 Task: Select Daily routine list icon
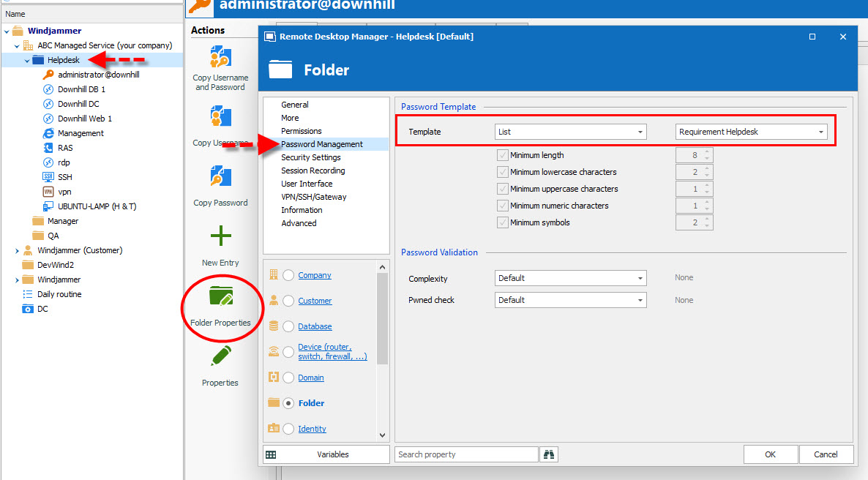point(27,294)
